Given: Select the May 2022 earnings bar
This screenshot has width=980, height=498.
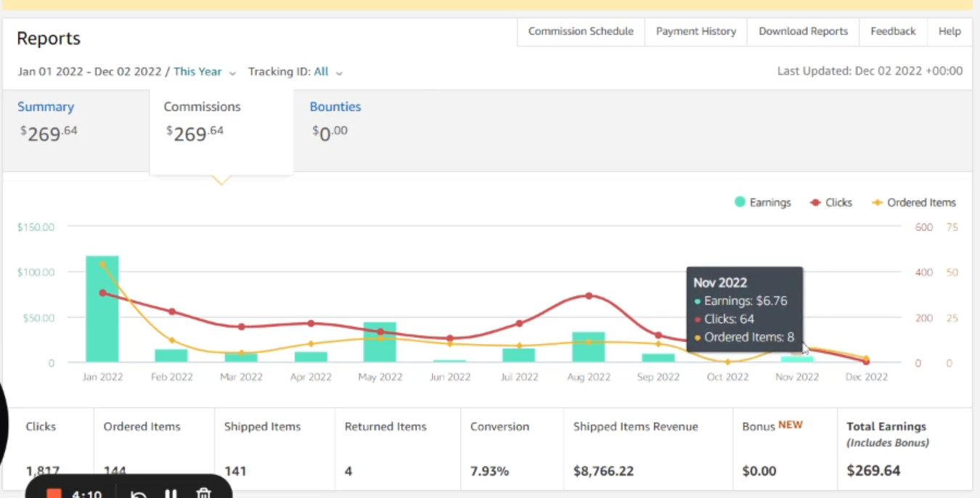Looking at the screenshot, I should 380,342.
